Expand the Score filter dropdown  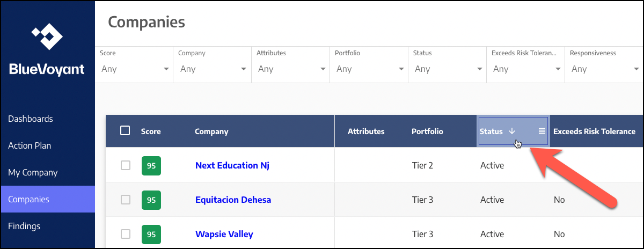point(134,64)
